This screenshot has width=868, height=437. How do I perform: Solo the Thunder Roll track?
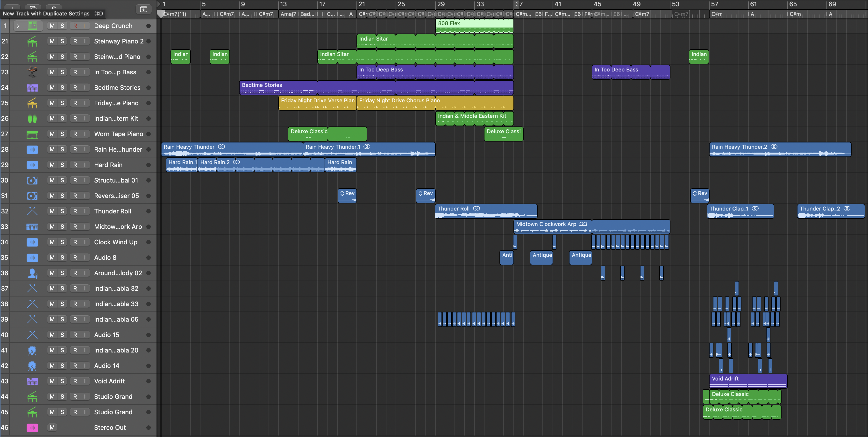tap(62, 211)
